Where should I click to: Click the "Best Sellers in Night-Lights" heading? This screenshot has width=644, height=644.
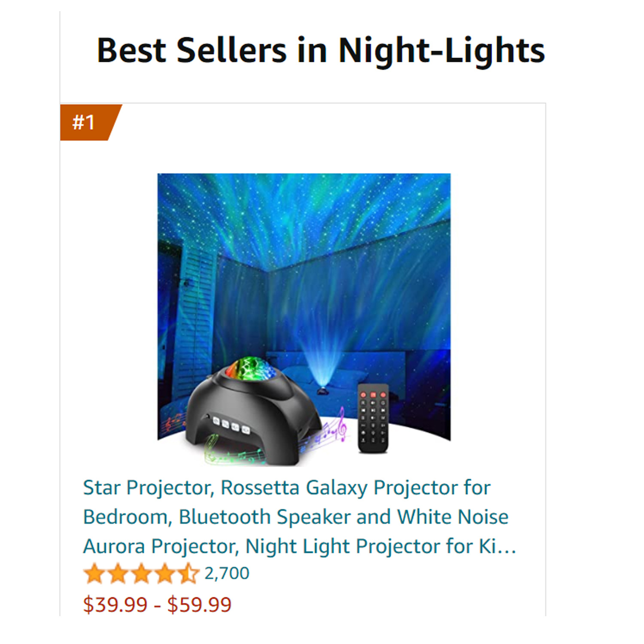click(x=321, y=50)
